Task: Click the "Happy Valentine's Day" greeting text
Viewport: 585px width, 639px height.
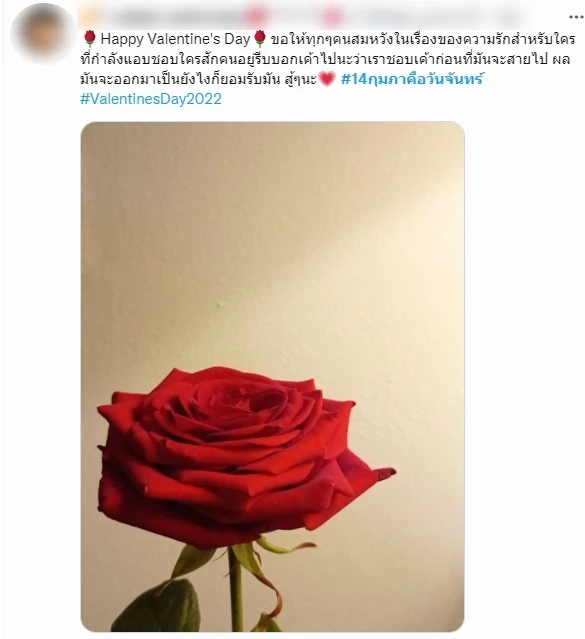Action: point(175,39)
